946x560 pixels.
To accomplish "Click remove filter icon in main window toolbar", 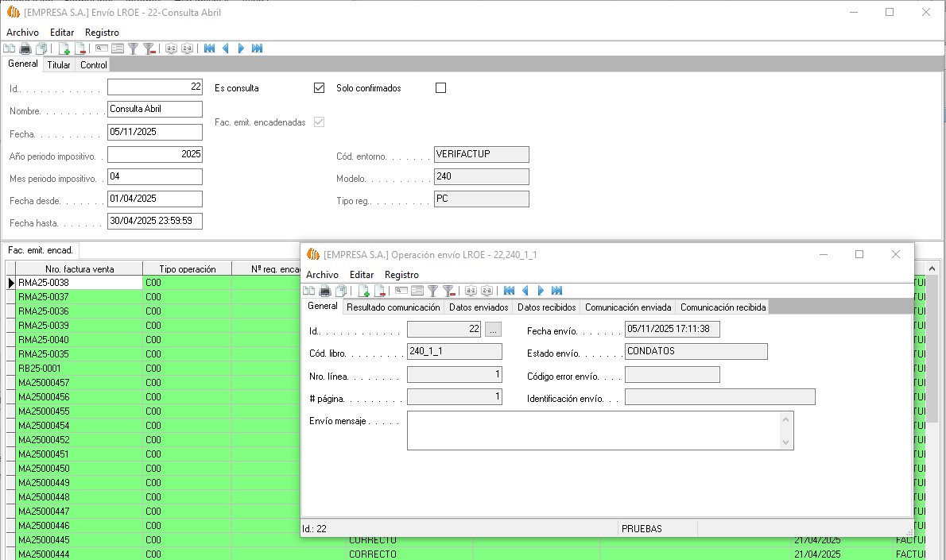I will click(x=149, y=48).
